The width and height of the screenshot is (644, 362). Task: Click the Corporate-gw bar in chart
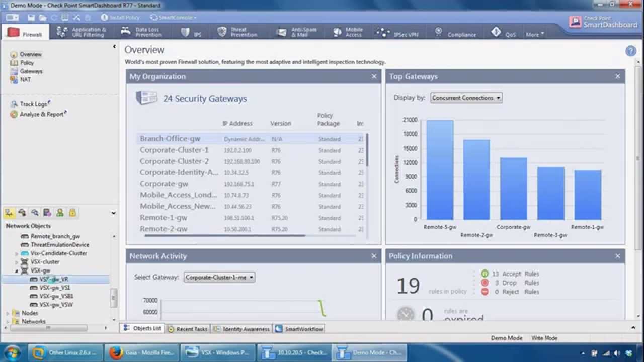tap(514, 189)
